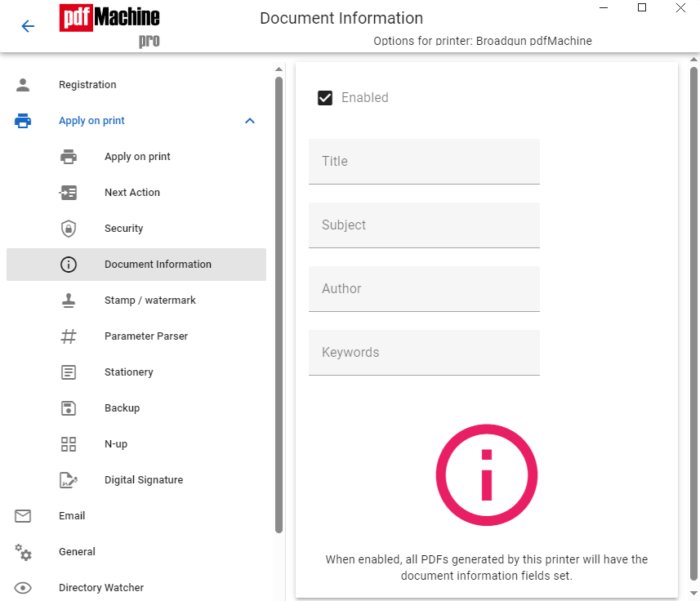Focus the Keywords input field

click(424, 353)
